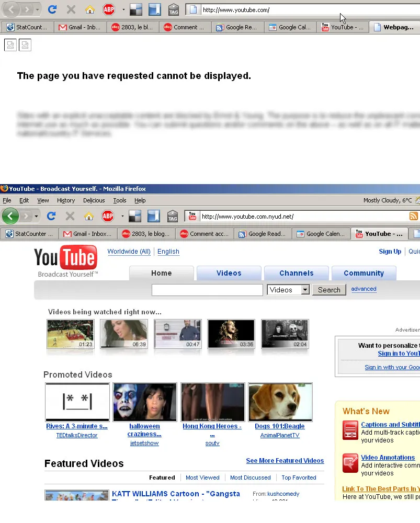Screen dimensions: 420x523
Task: Click the stop X icon in the YouTube Firefox window
Action: [x=70, y=216]
